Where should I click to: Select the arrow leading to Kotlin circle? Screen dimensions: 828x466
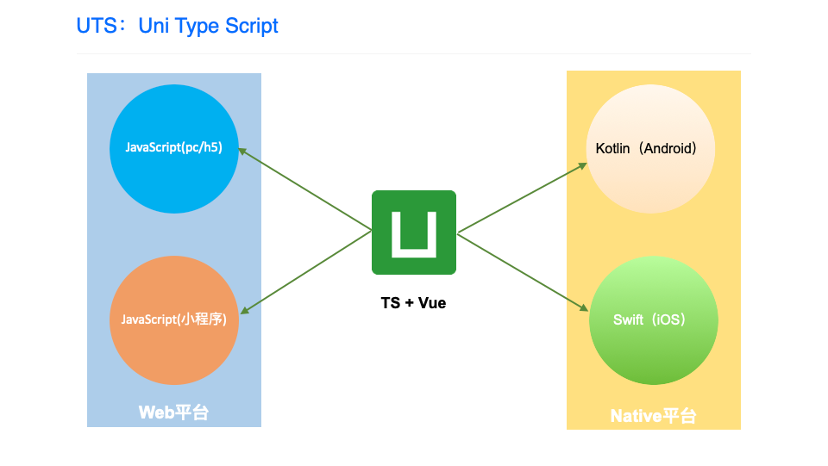tap(520, 197)
